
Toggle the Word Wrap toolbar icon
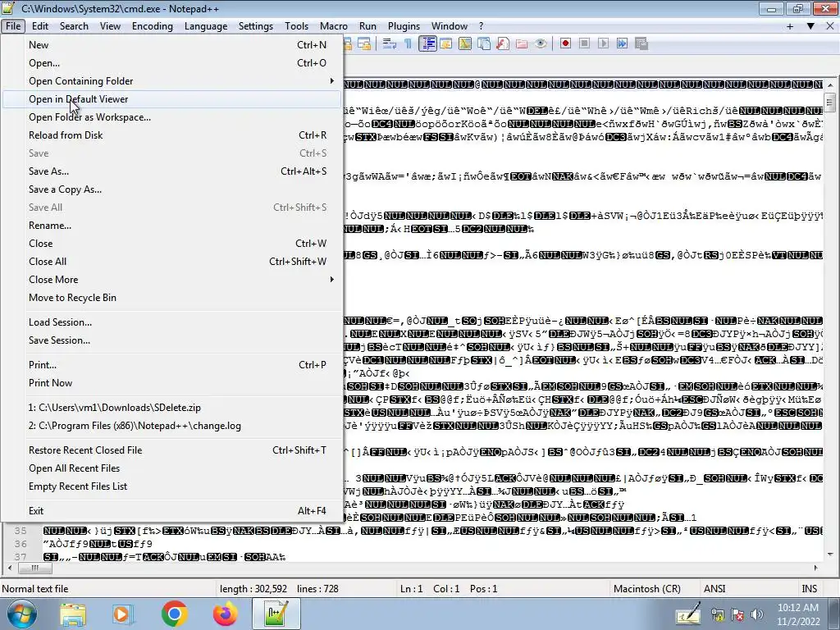point(390,43)
